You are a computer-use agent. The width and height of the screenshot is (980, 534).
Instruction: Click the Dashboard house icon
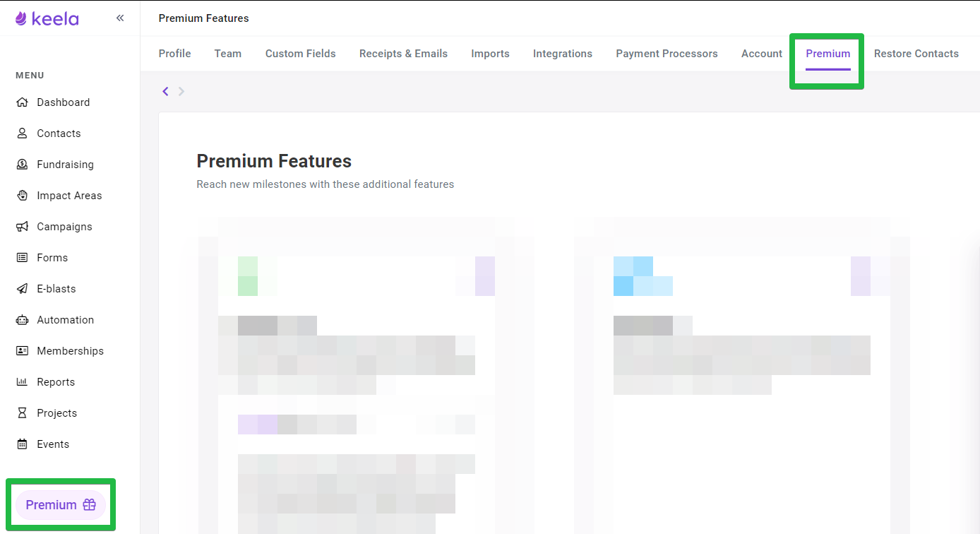point(22,102)
